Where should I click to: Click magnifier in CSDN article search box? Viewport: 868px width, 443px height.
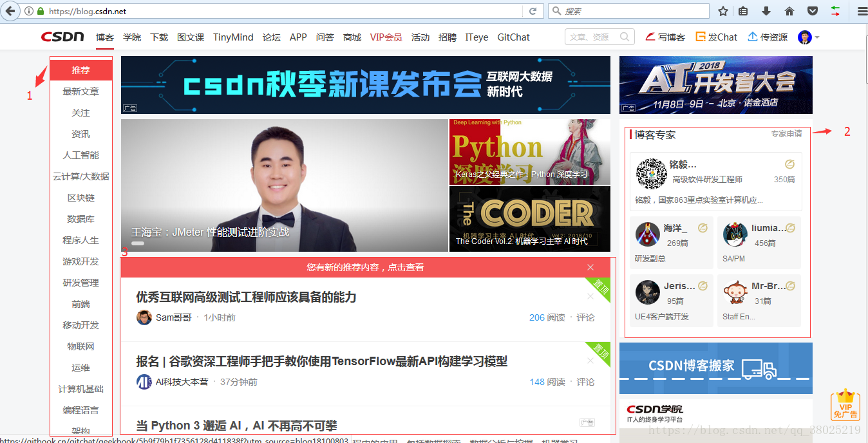pyautogui.click(x=625, y=37)
